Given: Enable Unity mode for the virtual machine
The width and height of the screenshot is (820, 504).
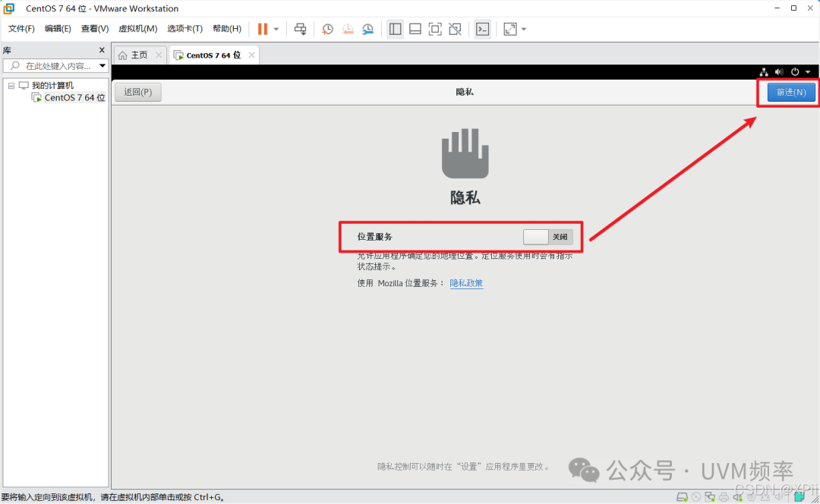Looking at the screenshot, I should point(454,28).
